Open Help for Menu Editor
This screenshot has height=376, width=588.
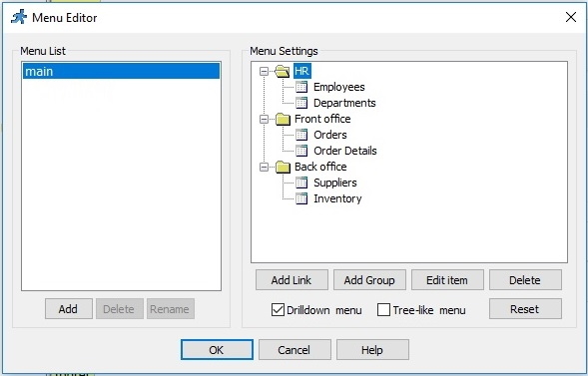[x=372, y=350]
